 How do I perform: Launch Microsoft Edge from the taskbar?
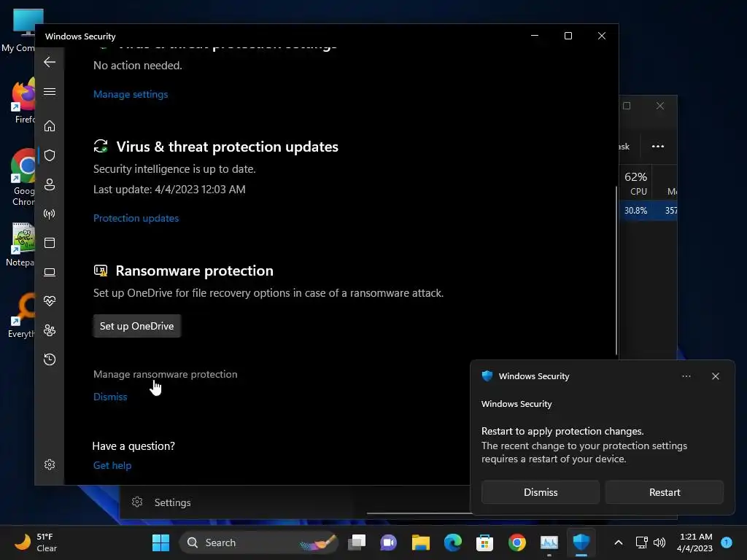[x=452, y=542]
